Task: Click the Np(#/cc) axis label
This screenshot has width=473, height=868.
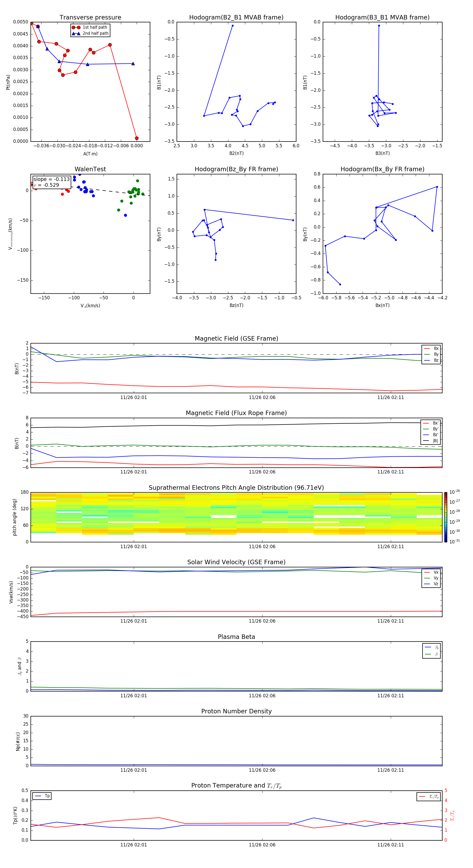Action: (x=18, y=741)
